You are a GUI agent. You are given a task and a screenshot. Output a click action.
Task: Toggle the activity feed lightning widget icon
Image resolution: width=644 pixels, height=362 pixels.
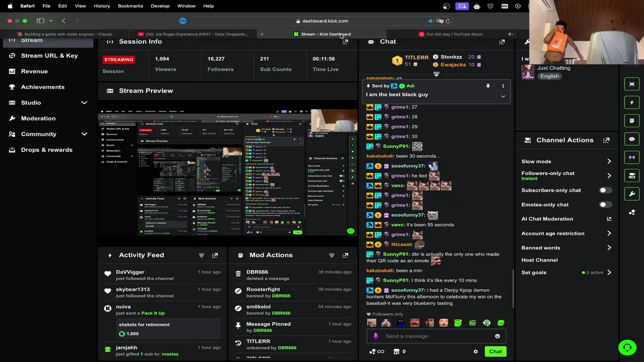click(x=632, y=103)
